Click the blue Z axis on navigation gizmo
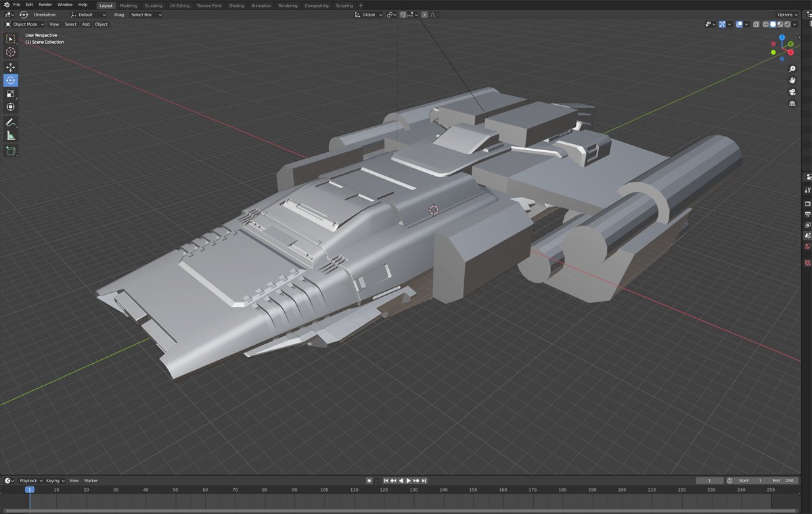The width and height of the screenshot is (812, 514). tap(782, 38)
